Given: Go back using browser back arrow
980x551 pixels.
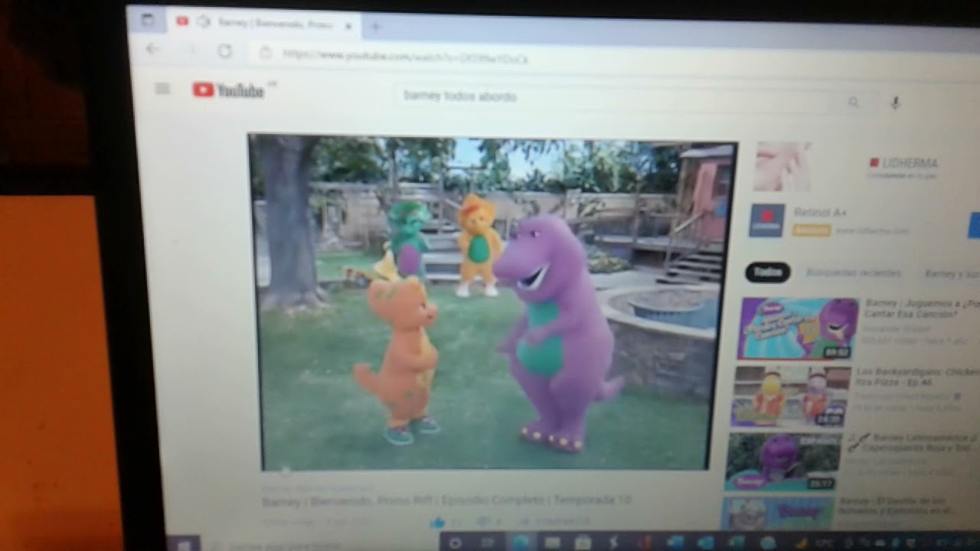Looking at the screenshot, I should (x=152, y=49).
